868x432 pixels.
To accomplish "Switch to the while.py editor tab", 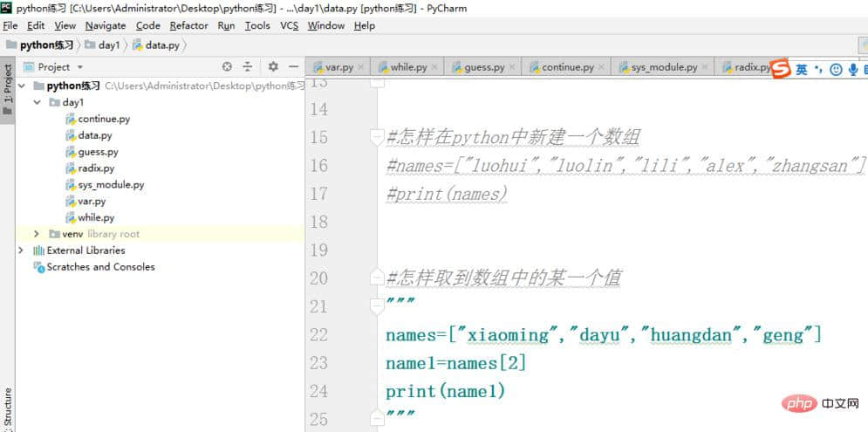I will point(408,67).
